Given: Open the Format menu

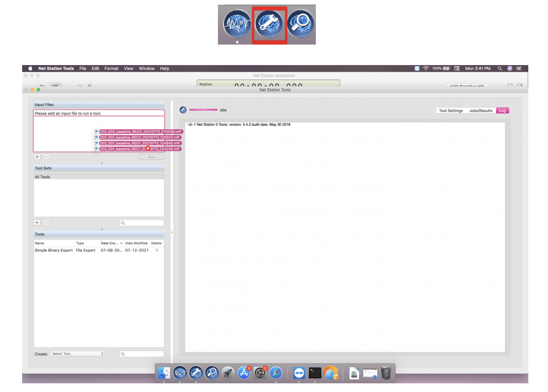Looking at the screenshot, I should click(111, 68).
